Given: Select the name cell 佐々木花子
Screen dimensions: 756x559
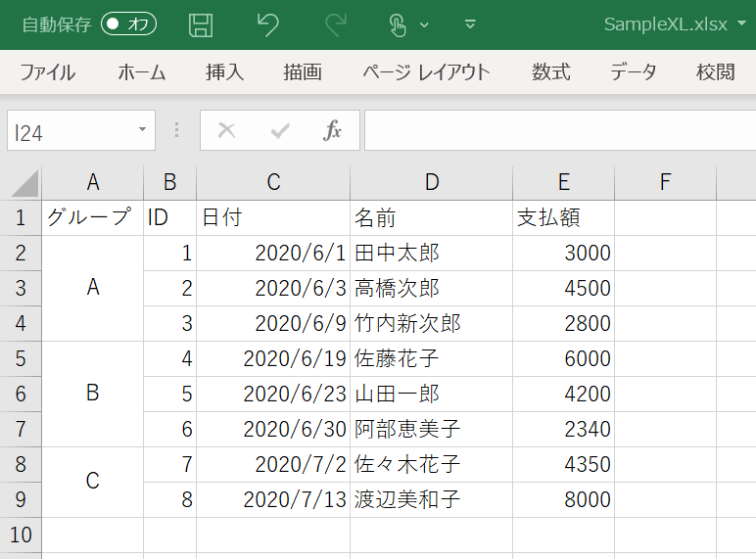Looking at the screenshot, I should [x=431, y=465].
